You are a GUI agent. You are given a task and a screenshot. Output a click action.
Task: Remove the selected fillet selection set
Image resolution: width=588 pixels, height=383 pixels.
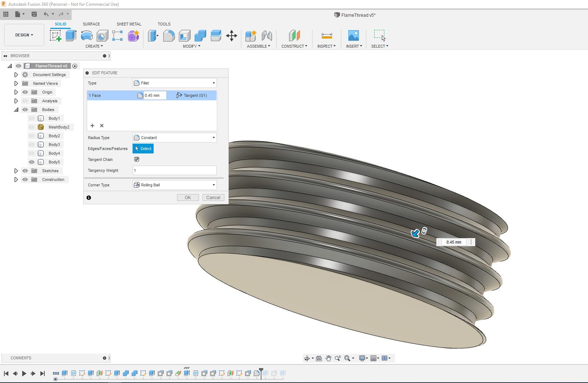point(102,126)
